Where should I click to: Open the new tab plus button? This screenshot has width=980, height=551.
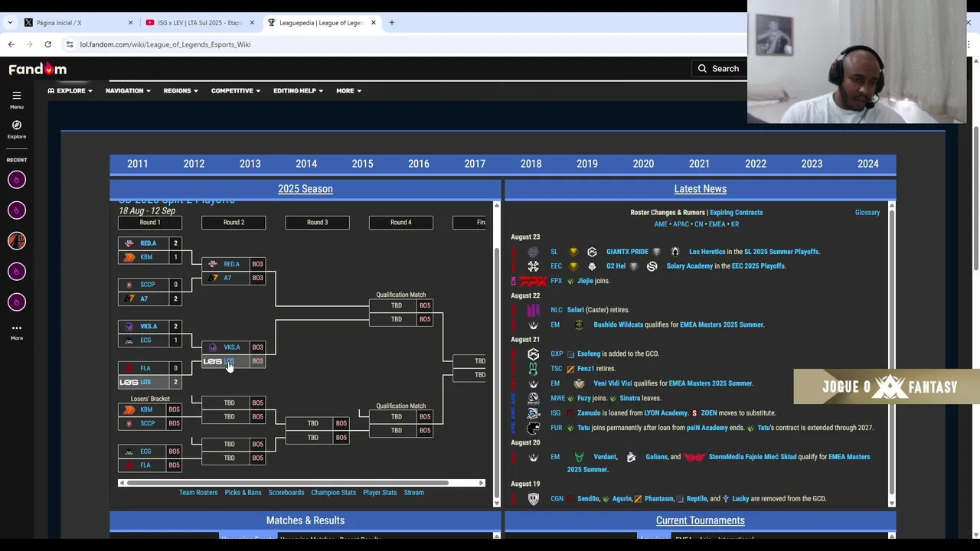[392, 23]
